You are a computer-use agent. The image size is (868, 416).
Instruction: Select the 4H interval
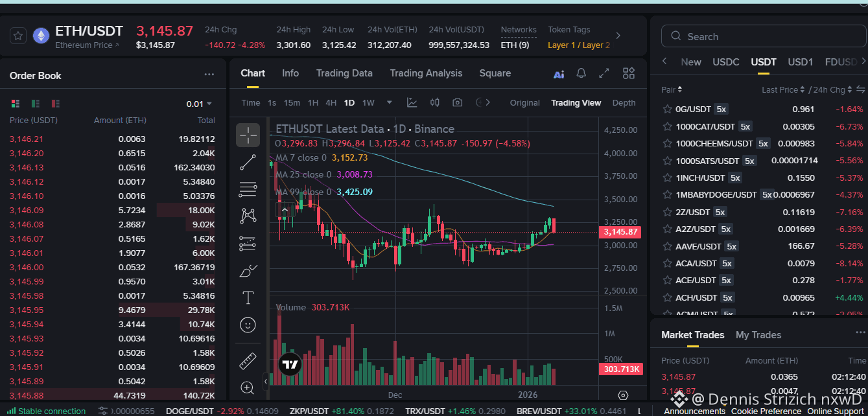click(x=331, y=102)
